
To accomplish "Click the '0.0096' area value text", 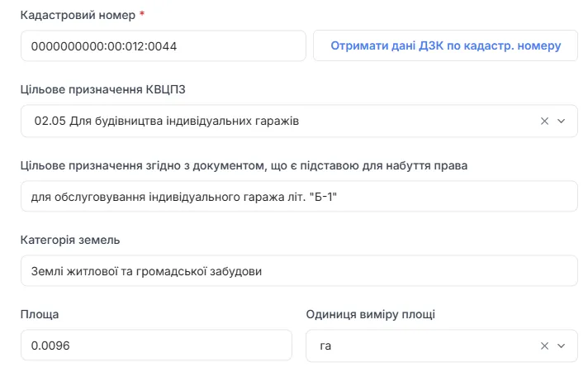I will pos(50,346).
